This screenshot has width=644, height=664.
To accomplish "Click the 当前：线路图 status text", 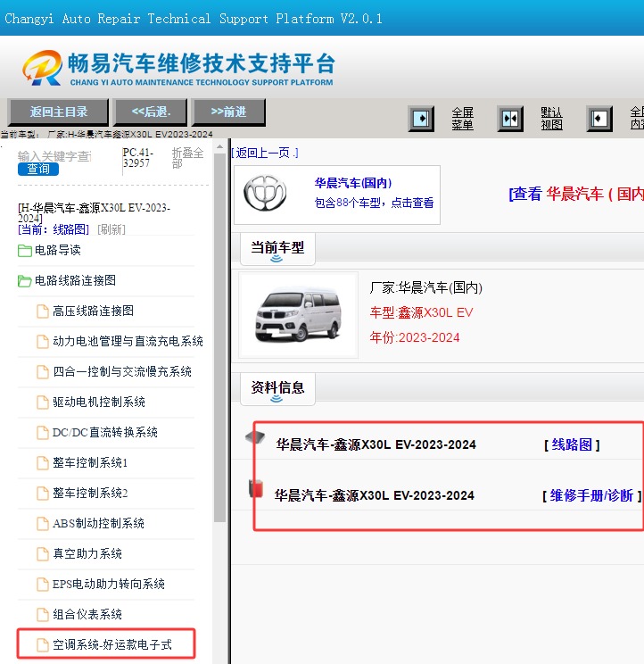I will point(54,229).
